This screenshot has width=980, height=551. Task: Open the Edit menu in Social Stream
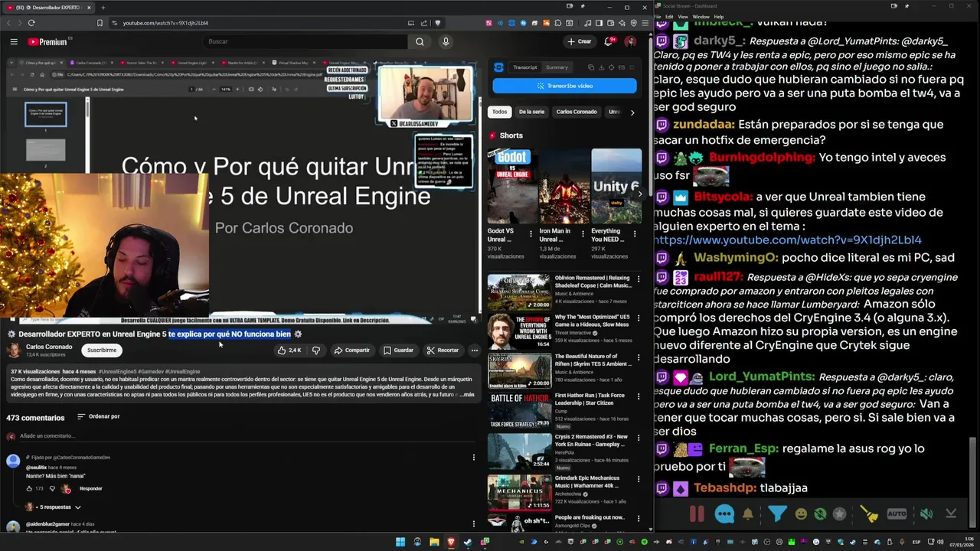669,17
